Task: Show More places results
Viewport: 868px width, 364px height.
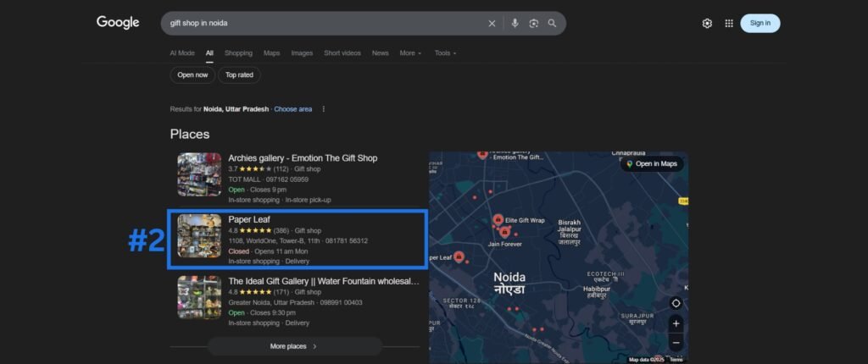Action: point(294,346)
